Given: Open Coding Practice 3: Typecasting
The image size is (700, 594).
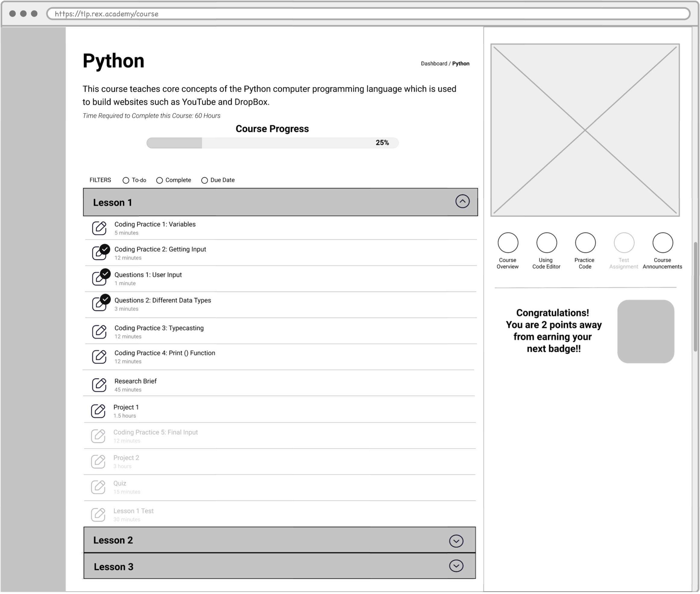Looking at the screenshot, I should (x=159, y=328).
